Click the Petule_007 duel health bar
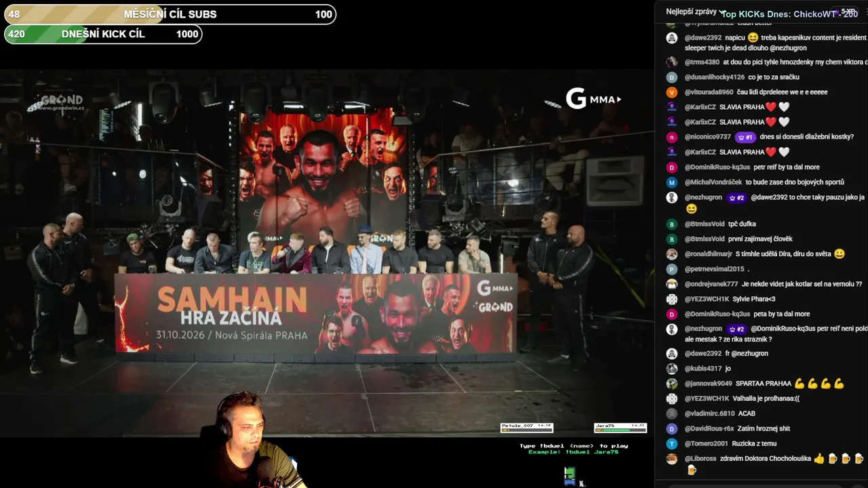 [x=527, y=428]
